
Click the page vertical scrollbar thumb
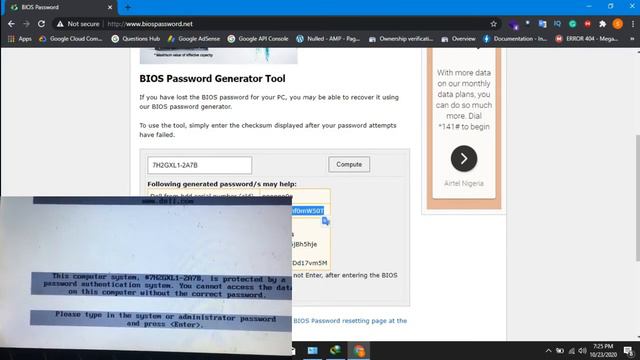coord(637,198)
